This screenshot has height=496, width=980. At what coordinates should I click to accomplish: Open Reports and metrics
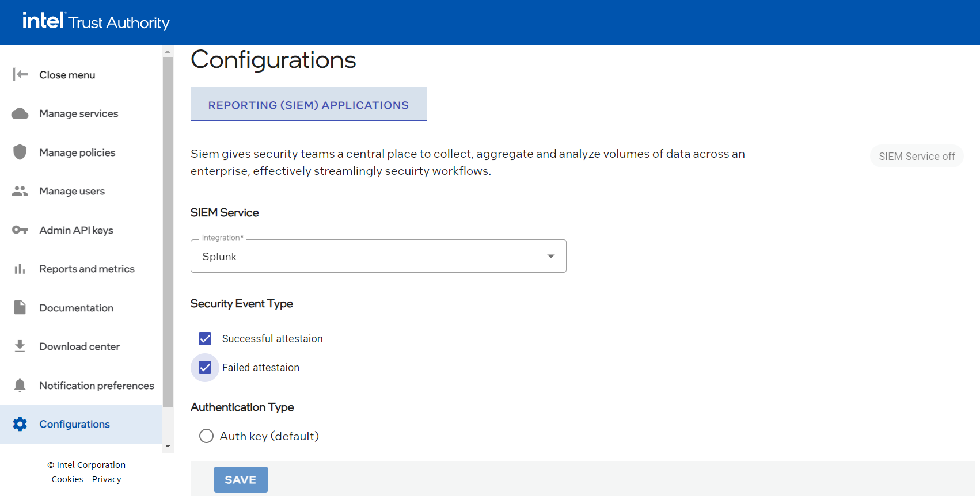pyautogui.click(x=81, y=269)
